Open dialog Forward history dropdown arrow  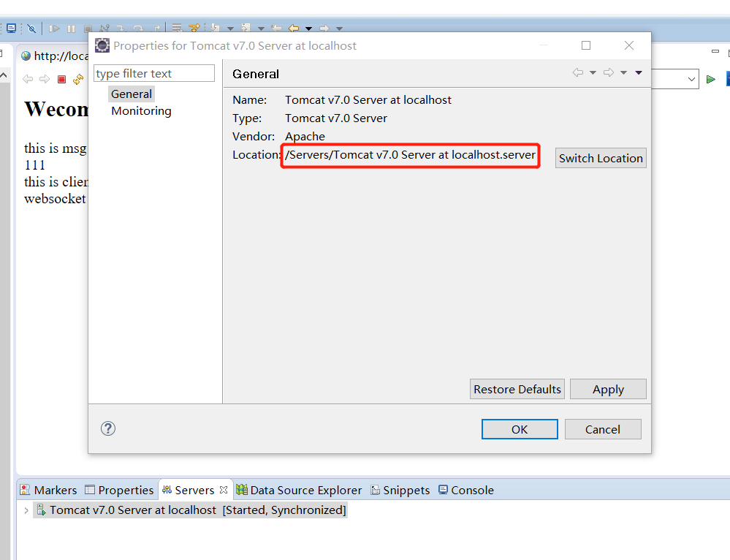click(x=623, y=72)
